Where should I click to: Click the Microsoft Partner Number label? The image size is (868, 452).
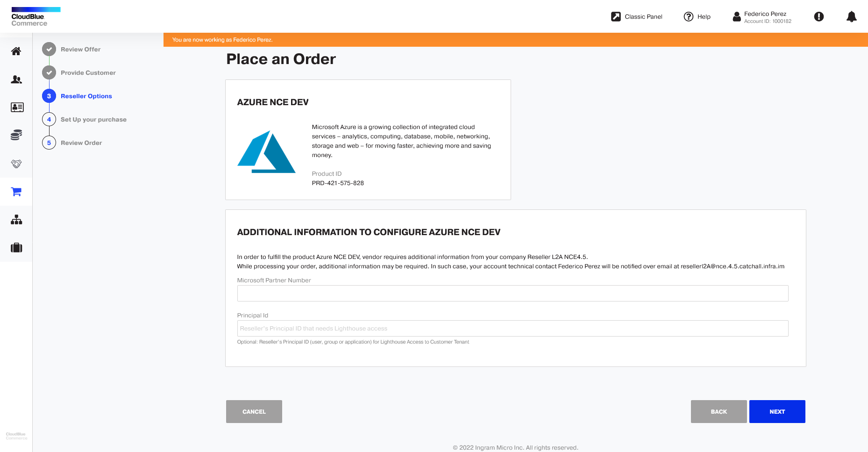click(x=274, y=280)
